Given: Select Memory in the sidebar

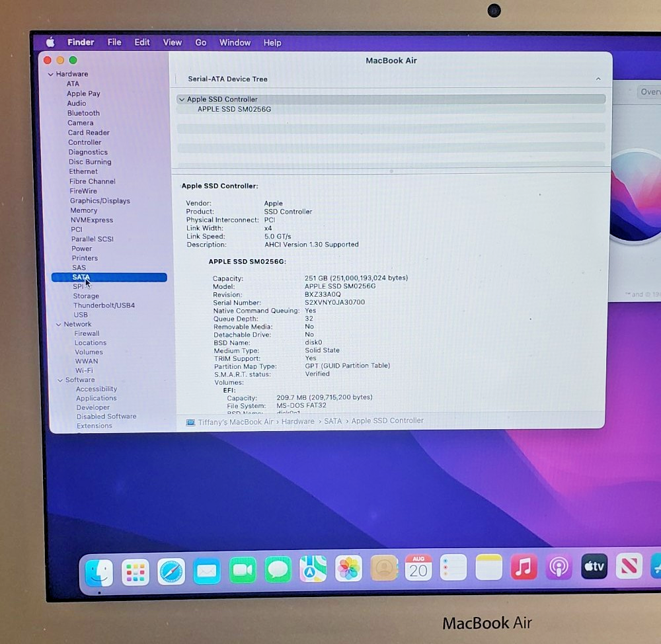Looking at the screenshot, I should [x=83, y=210].
